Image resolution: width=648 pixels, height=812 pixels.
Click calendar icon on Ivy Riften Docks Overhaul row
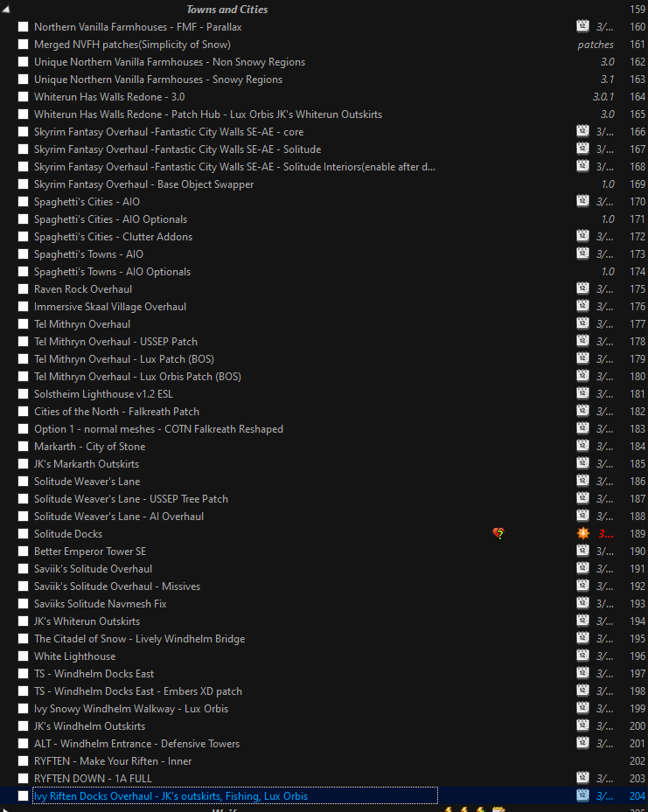pyautogui.click(x=583, y=795)
